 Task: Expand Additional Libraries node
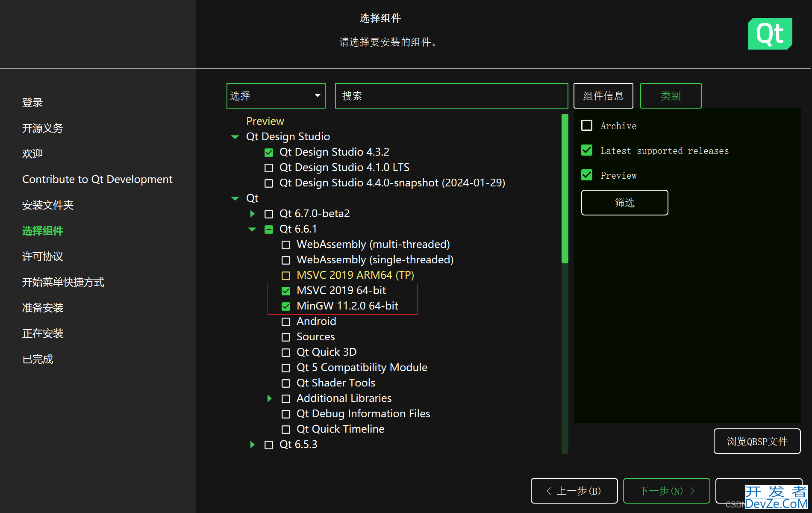269,398
